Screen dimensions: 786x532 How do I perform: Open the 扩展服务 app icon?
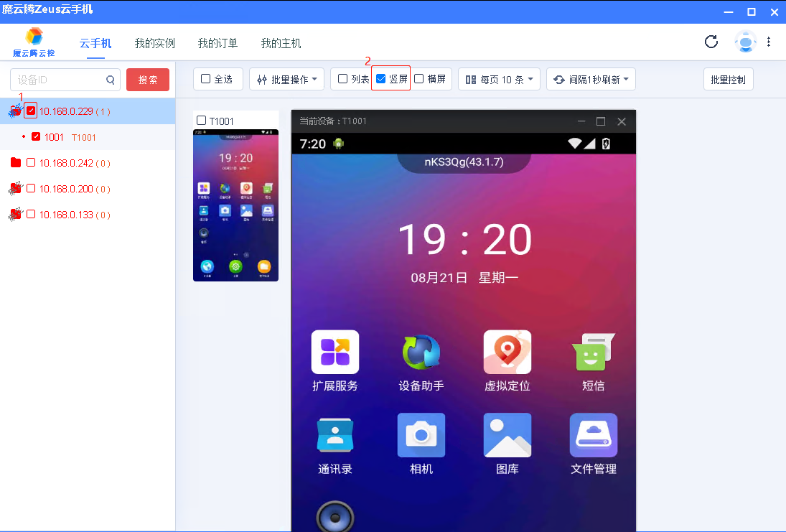click(334, 353)
